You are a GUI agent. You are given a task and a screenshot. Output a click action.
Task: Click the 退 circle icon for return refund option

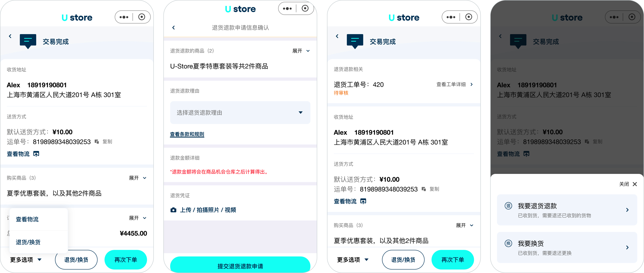508,206
